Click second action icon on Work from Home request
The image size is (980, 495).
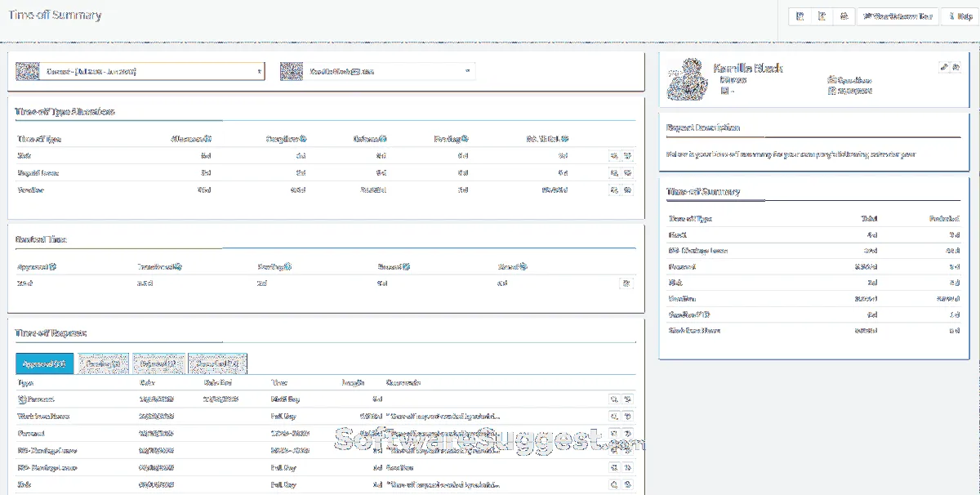point(627,417)
